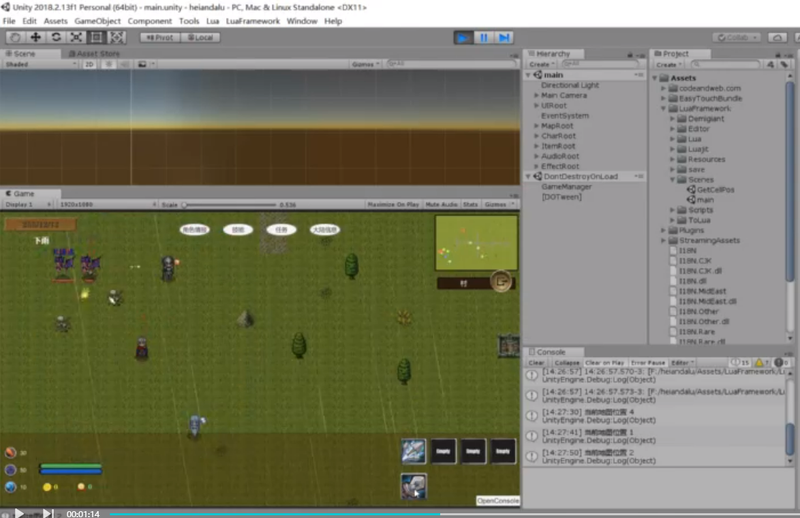Open the Cloud services icon
The height and width of the screenshot is (518, 800).
[777, 38]
